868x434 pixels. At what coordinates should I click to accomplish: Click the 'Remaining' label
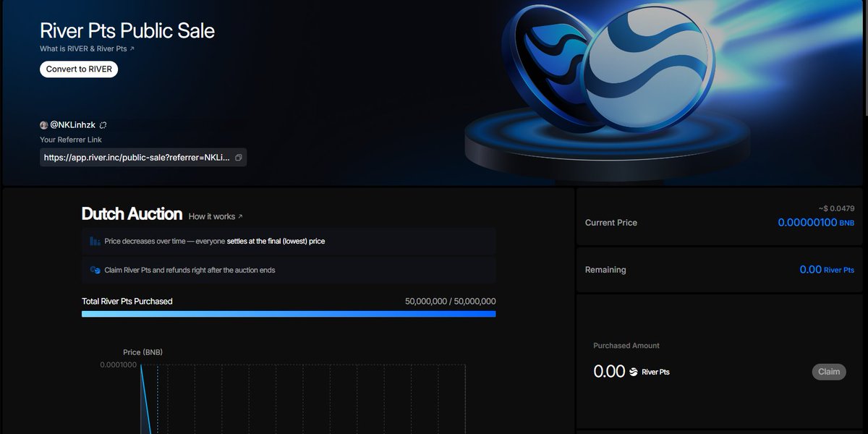pos(605,270)
